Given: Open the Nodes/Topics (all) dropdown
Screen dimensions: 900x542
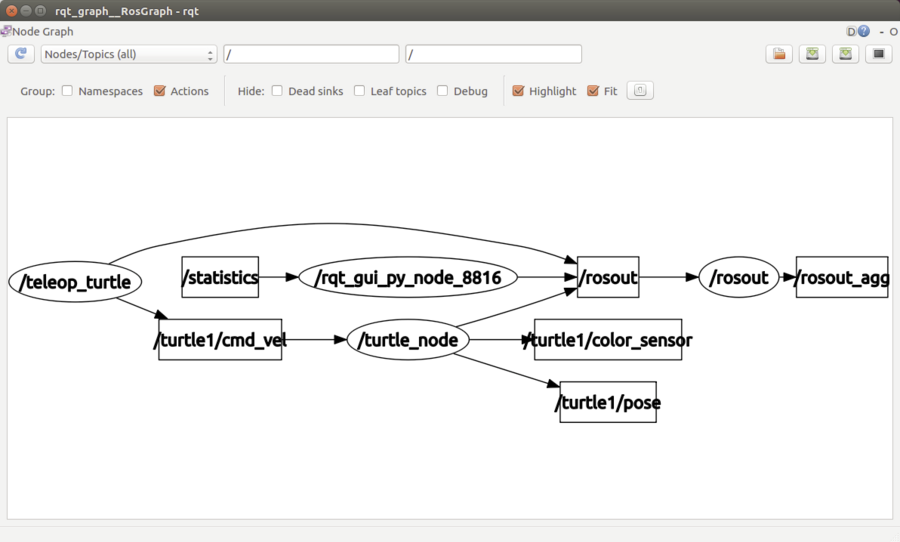Looking at the screenshot, I should 129,54.
